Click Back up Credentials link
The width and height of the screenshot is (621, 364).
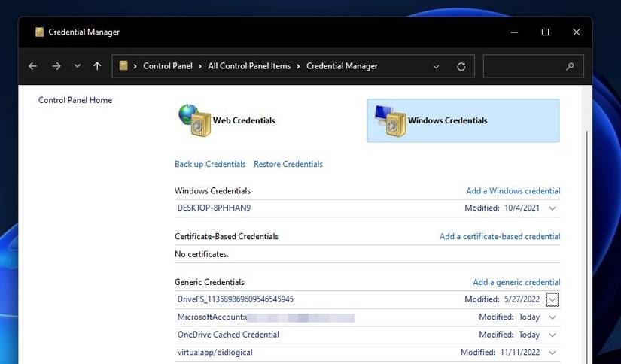(210, 164)
